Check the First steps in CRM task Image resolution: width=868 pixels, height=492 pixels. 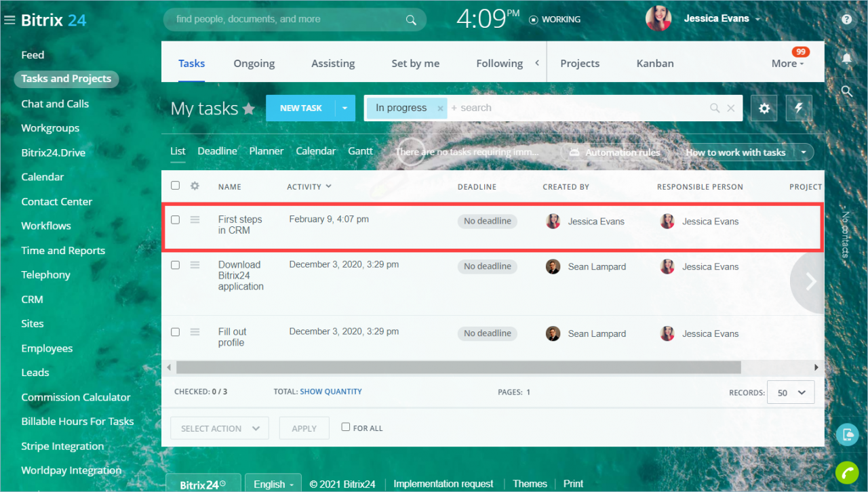(x=176, y=220)
